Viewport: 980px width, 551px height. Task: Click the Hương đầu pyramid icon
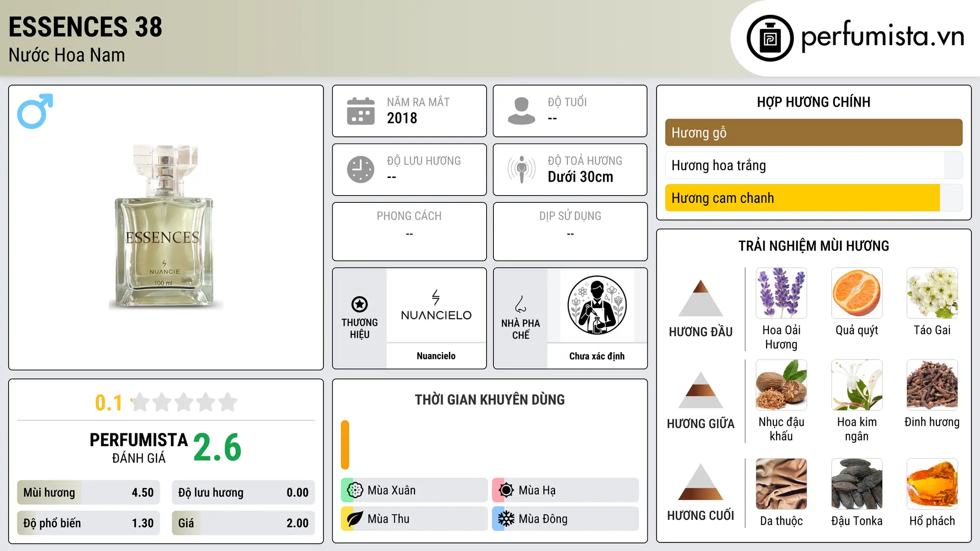point(701,298)
